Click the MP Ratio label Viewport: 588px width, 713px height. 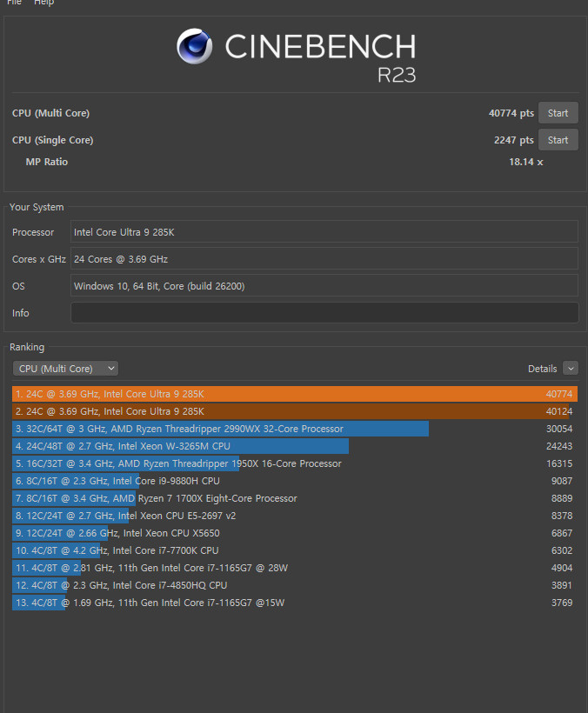tap(46, 162)
